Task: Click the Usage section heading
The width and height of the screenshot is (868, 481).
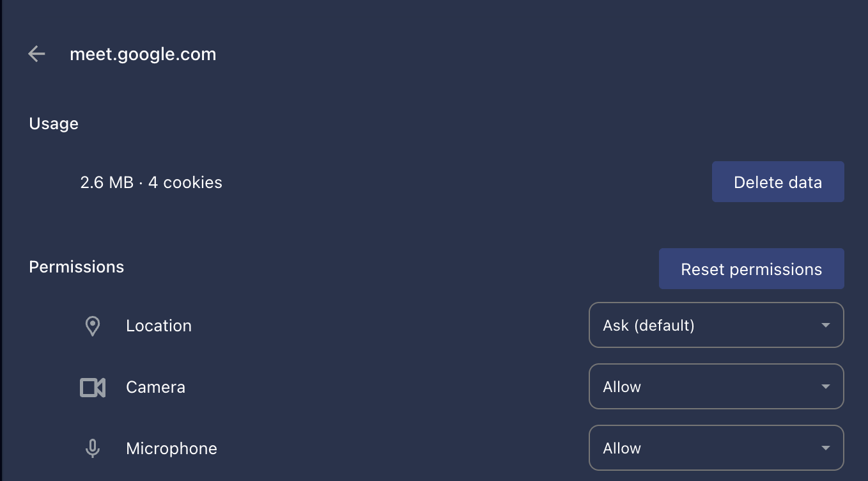Action: click(x=53, y=123)
